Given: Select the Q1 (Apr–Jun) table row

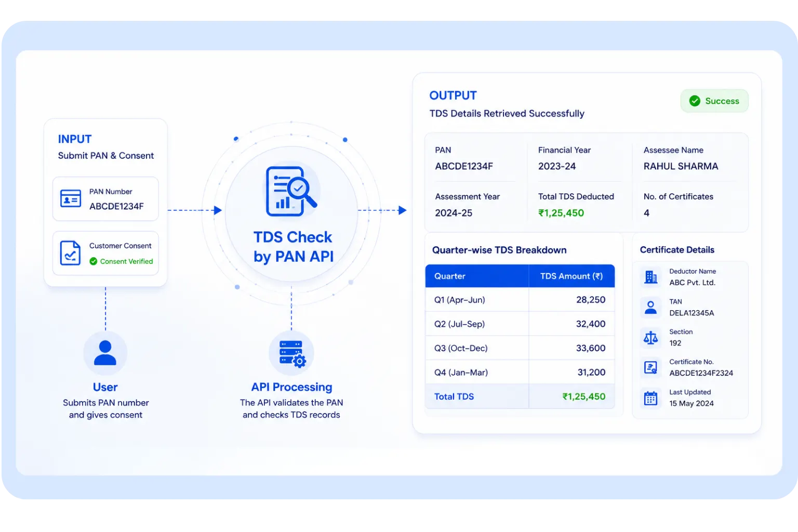Looking at the screenshot, I should click(x=520, y=300).
